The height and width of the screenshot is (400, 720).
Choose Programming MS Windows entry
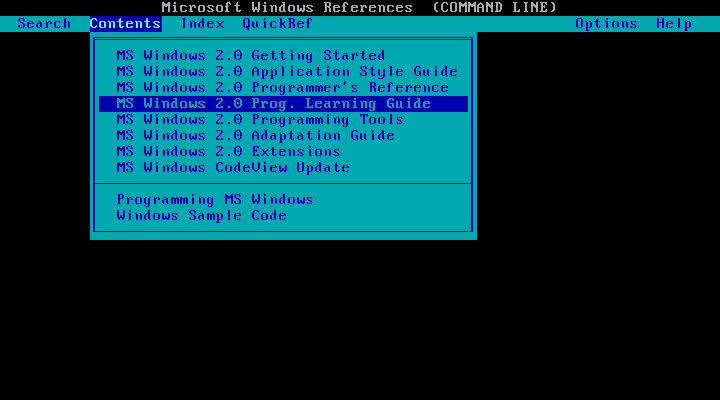(283, 200)
